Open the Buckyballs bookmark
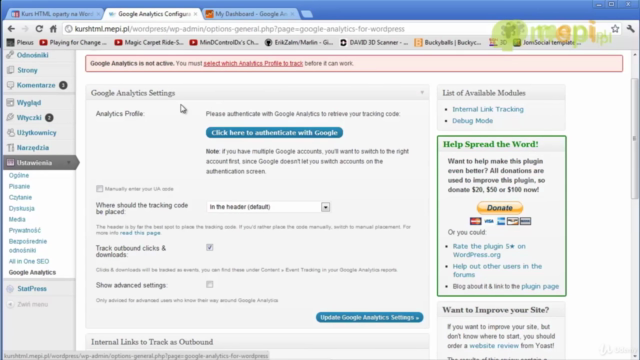 448,42
